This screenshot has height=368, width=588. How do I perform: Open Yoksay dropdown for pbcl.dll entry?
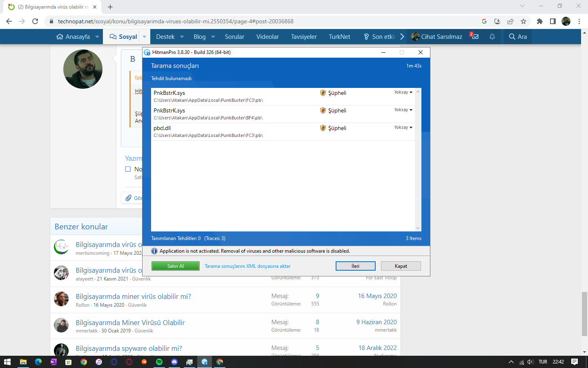tap(403, 128)
